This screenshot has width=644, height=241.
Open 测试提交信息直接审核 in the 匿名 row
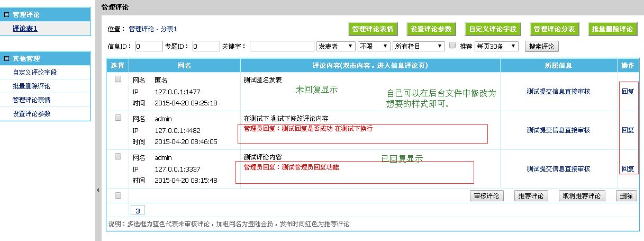[558, 91]
